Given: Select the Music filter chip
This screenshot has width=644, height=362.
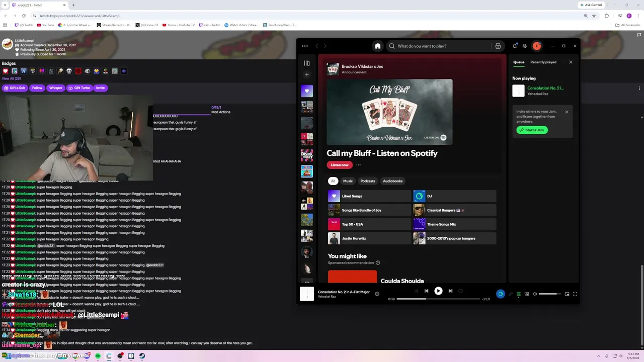Looking at the screenshot, I should 348,181.
